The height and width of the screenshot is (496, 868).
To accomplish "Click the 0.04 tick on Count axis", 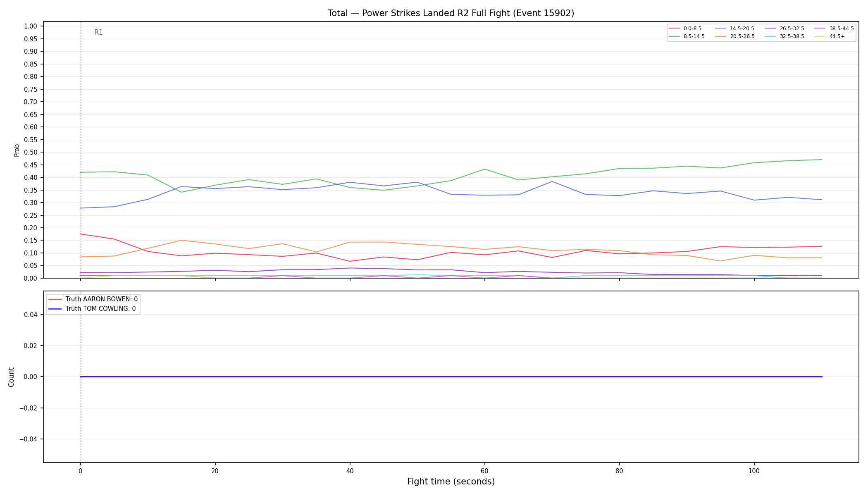I will [x=31, y=315].
